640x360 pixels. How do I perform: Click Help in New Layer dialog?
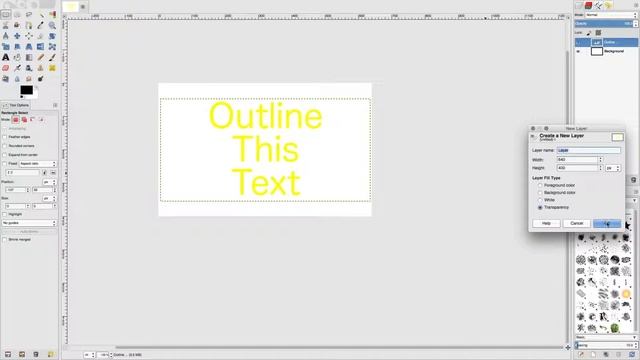546,223
